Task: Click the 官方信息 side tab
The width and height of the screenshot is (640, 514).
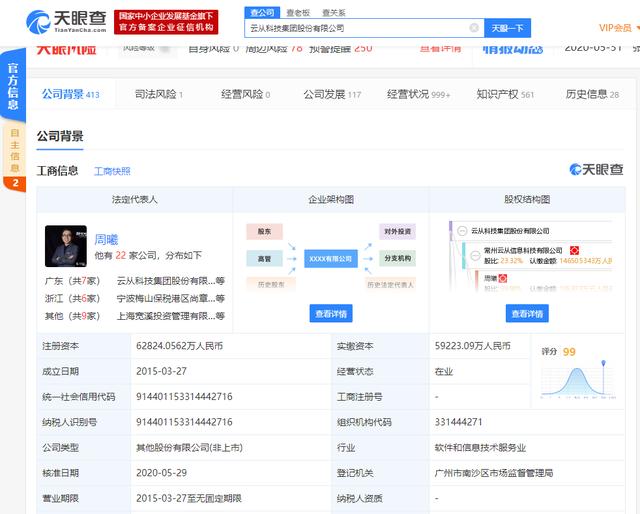Action: 13,86
